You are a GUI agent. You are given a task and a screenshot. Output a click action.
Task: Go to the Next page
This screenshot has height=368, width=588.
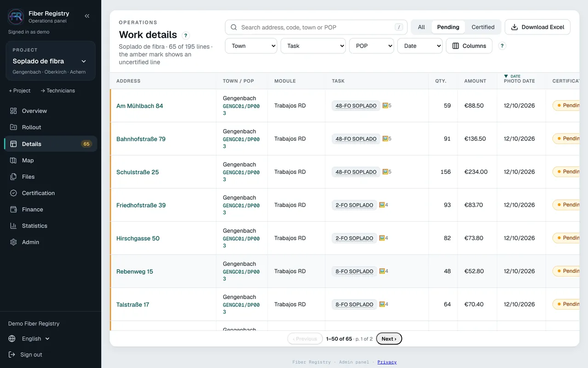389,339
